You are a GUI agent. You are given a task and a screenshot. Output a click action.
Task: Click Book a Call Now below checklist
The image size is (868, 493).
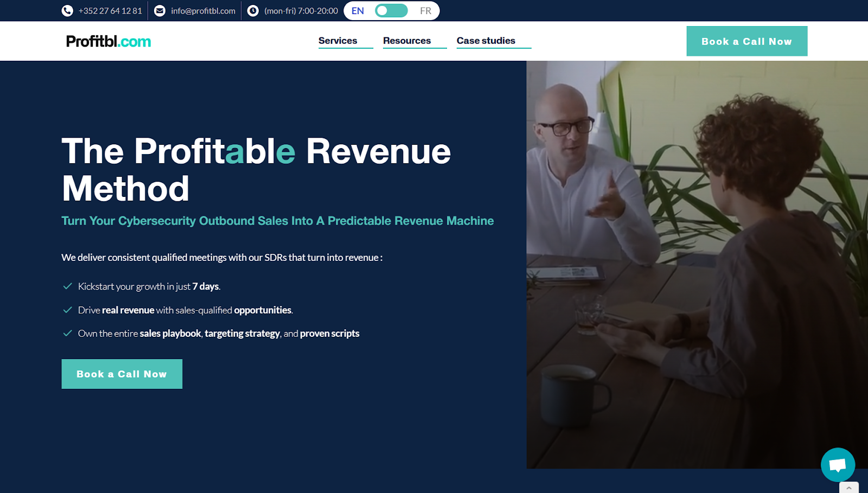click(122, 374)
